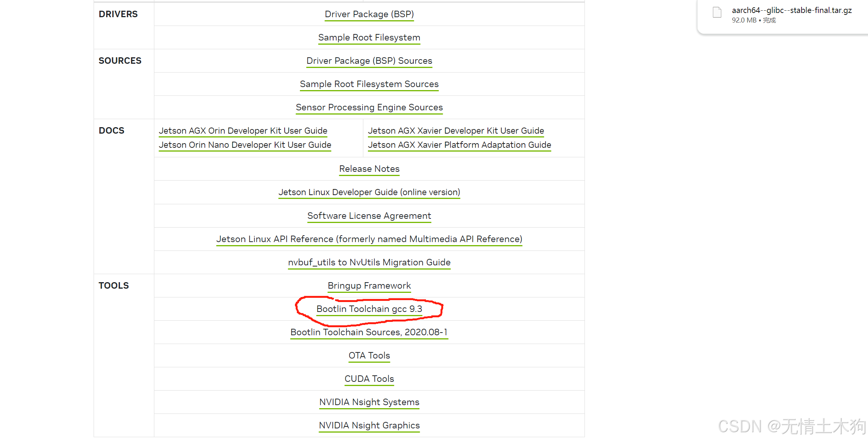Download Bootlin Toolchain gcc 9.3
The width and height of the screenshot is (868, 441).
[369, 309]
